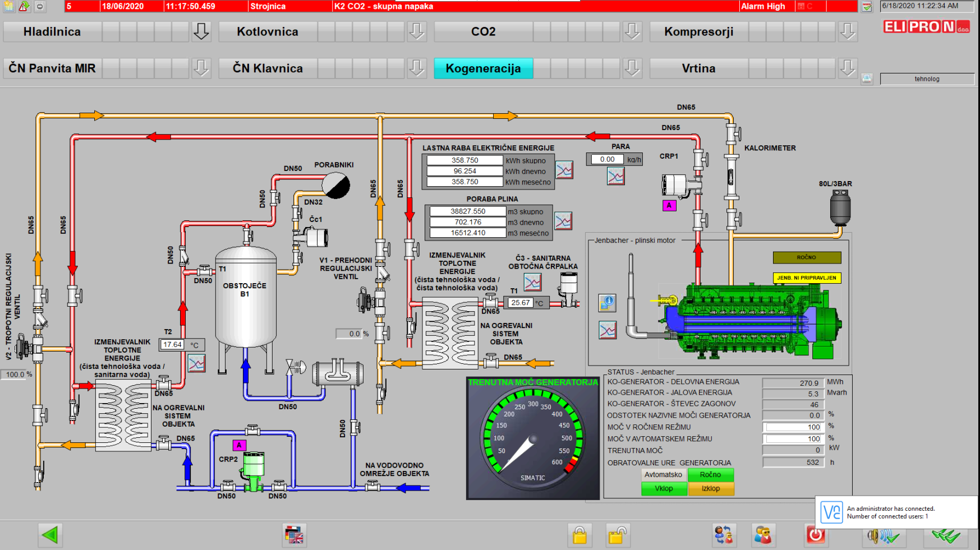
Task: Open the language selection flags icon
Action: (295, 535)
